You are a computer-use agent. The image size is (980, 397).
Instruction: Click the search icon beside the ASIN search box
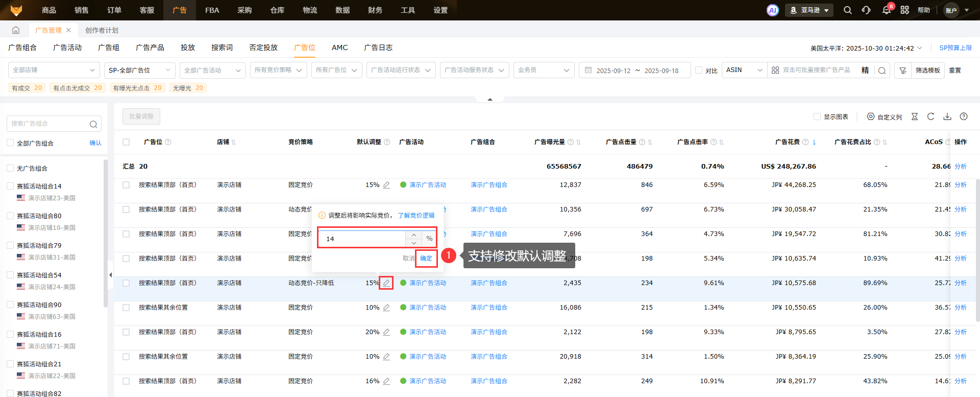[882, 71]
